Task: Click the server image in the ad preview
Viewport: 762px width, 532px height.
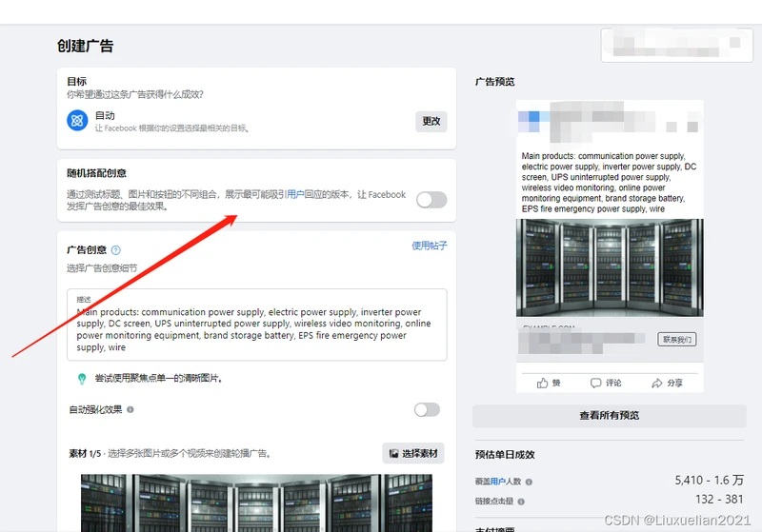Action: pyautogui.click(x=610, y=268)
